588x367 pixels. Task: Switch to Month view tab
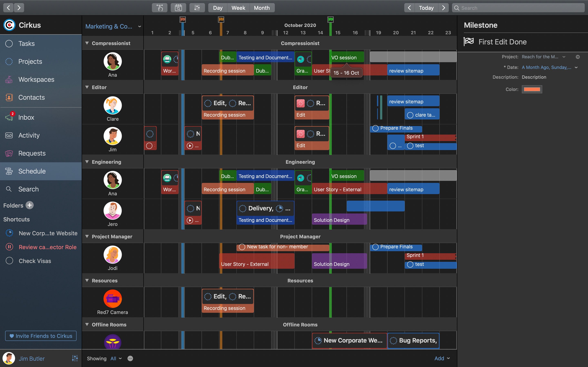(262, 7)
